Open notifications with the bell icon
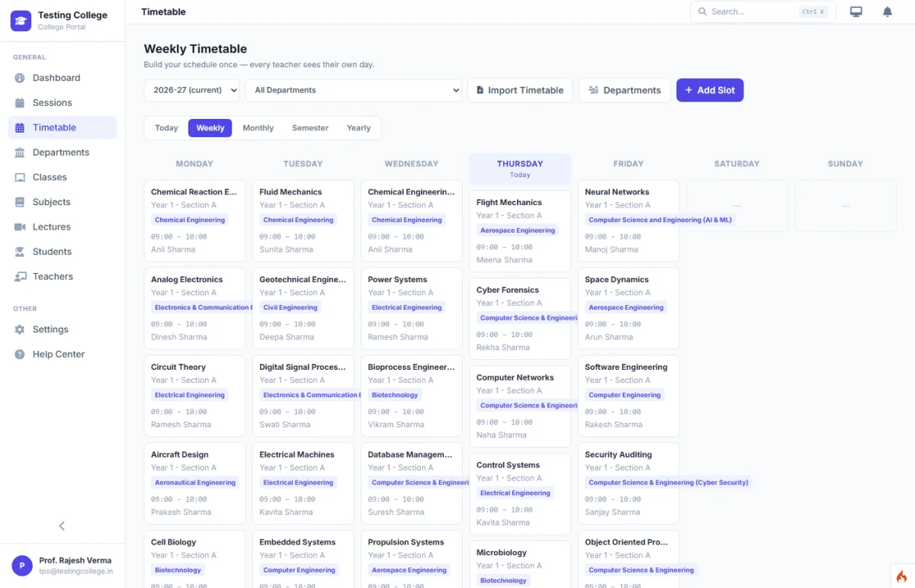The width and height of the screenshot is (915, 588). [888, 11]
